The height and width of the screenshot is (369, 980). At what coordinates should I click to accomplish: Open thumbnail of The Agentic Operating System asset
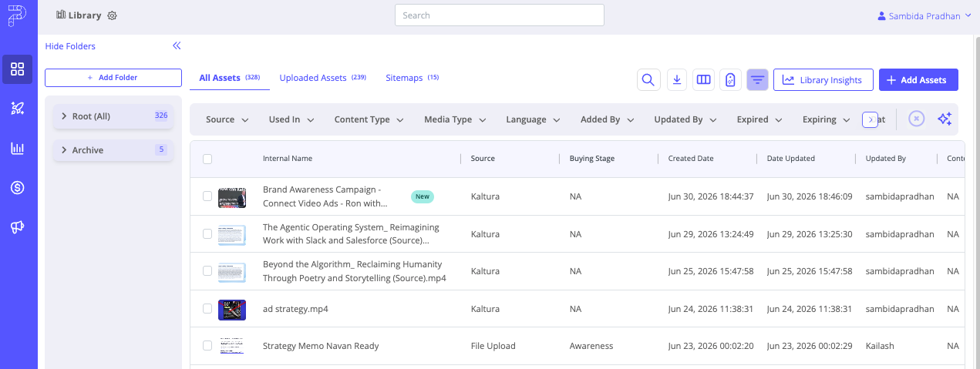pyautogui.click(x=232, y=234)
